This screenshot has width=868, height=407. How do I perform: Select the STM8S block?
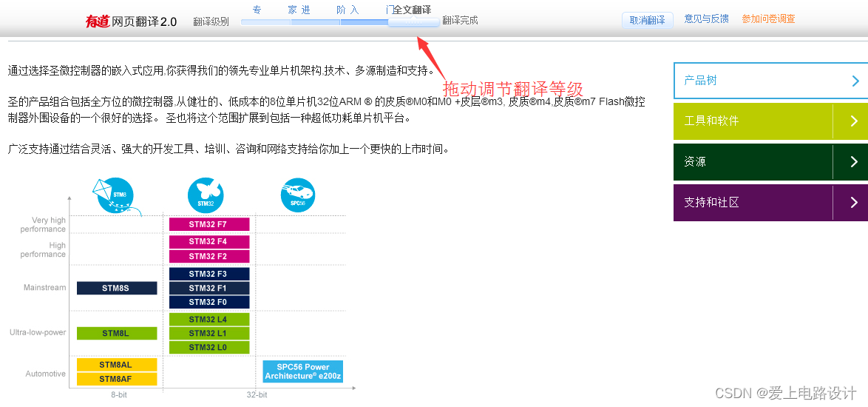(x=117, y=288)
